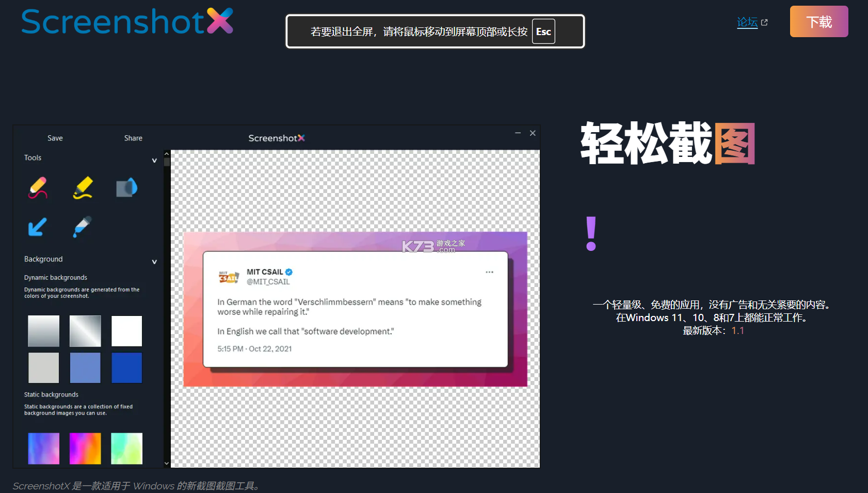868x493 pixels.
Task: Click the external link icon beside 论坛
Action: click(764, 23)
